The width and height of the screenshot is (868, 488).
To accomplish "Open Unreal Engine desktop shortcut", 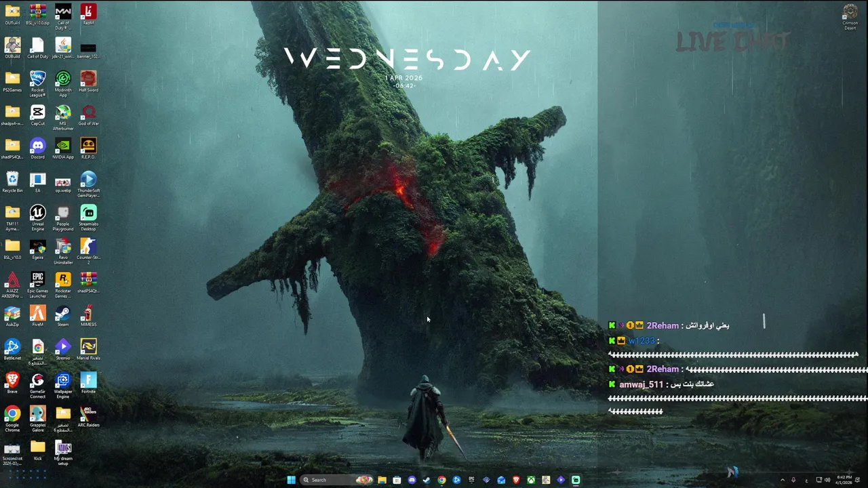I will point(38,218).
